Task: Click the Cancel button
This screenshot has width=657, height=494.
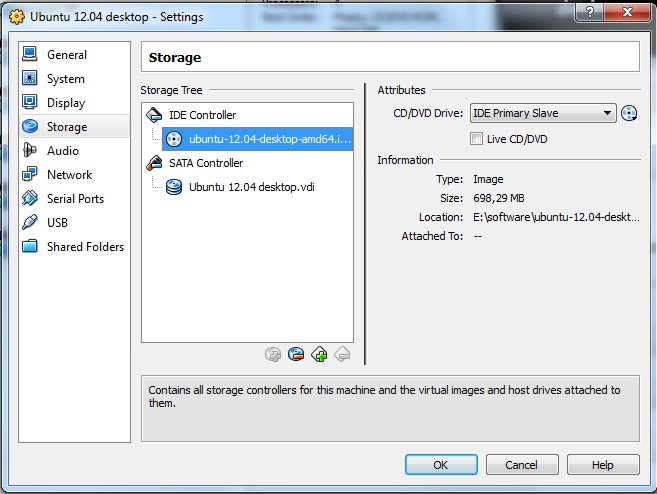Action: [522, 465]
